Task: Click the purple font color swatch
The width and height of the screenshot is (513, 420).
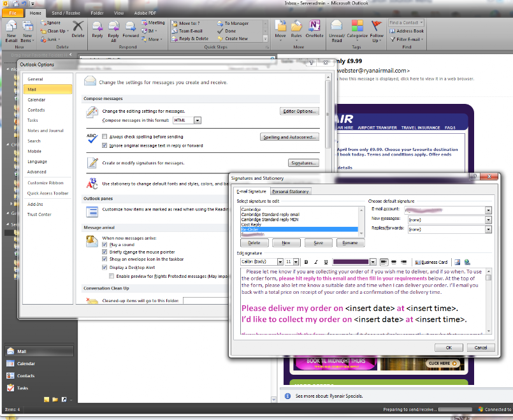Action: click(350, 262)
